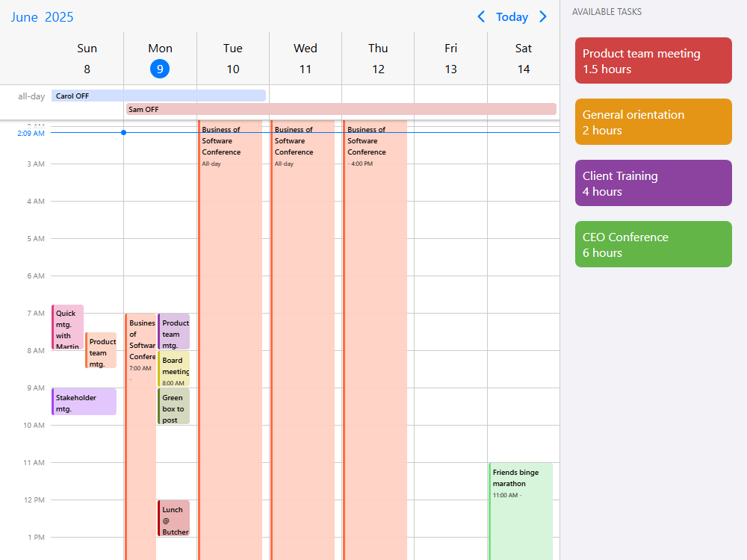Click the current-time marker dot on Monday

124,132
